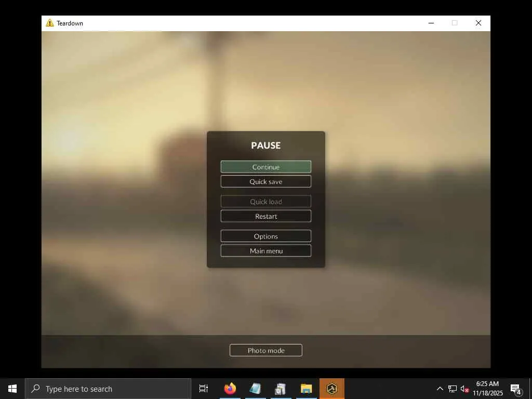The height and width of the screenshot is (399, 532).
Task: Enter Photo mode
Action: point(265,350)
